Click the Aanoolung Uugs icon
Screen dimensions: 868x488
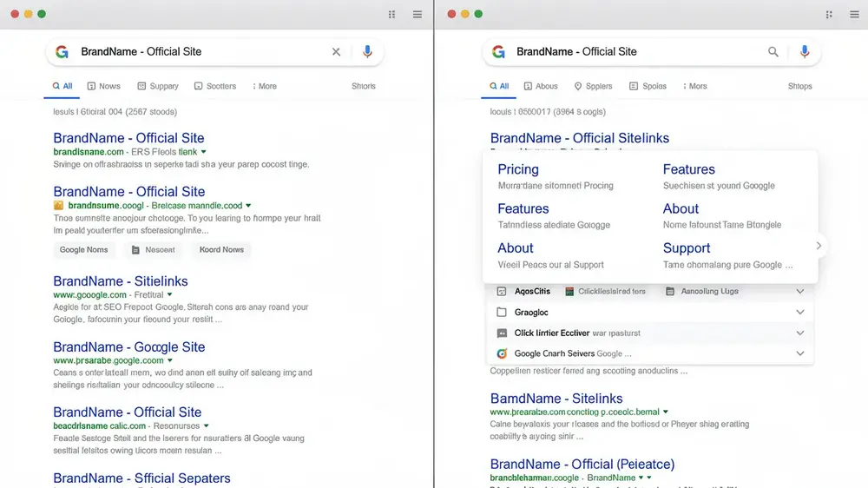[x=670, y=292]
